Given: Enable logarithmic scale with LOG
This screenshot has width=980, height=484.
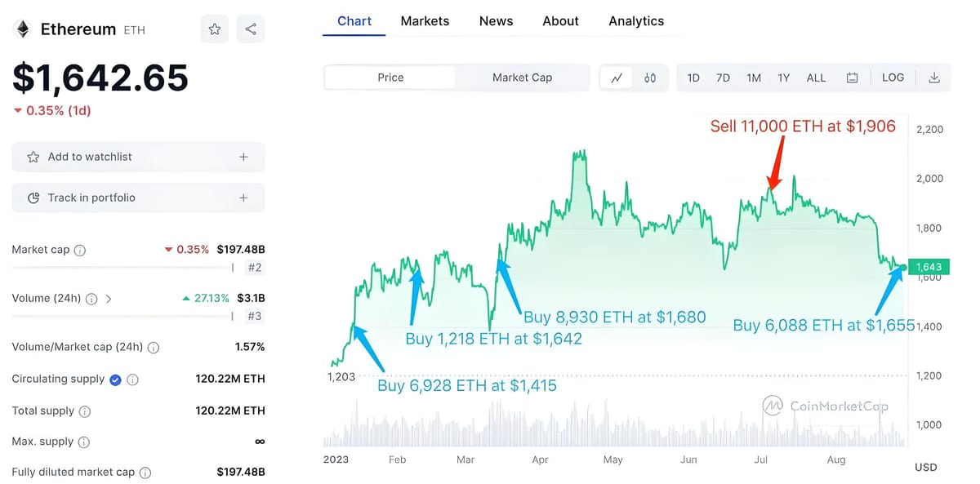Looking at the screenshot, I should (893, 77).
